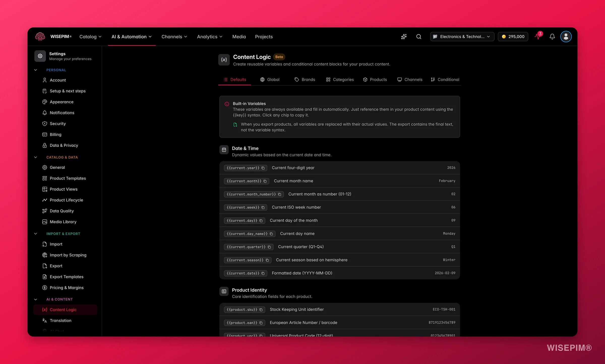Copy the {{current.day}} variable chip
Viewport: 605px width, 364px height.
click(245, 220)
